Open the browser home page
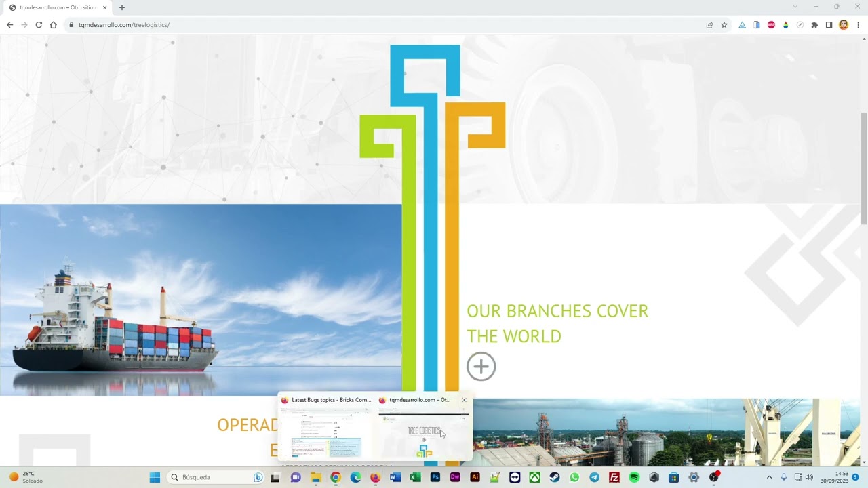 click(x=54, y=25)
